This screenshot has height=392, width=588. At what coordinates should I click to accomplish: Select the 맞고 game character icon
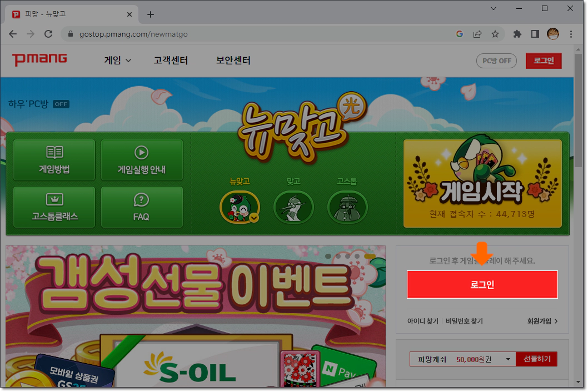(293, 207)
